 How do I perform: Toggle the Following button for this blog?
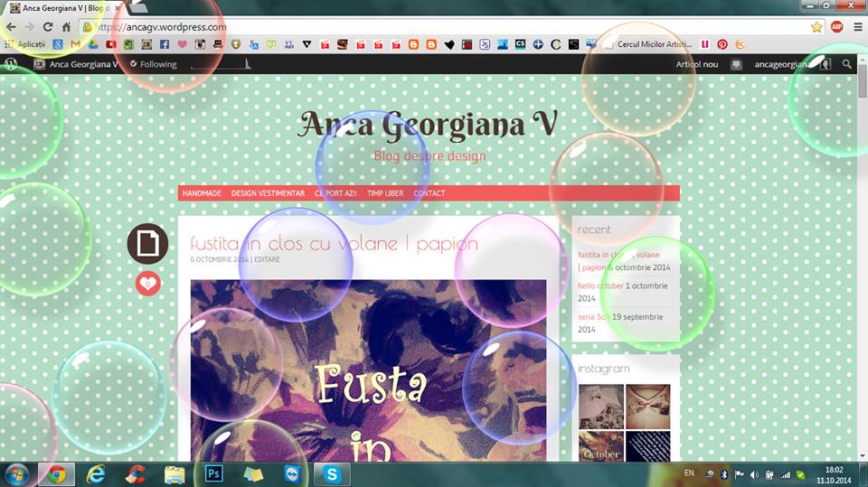pos(153,64)
